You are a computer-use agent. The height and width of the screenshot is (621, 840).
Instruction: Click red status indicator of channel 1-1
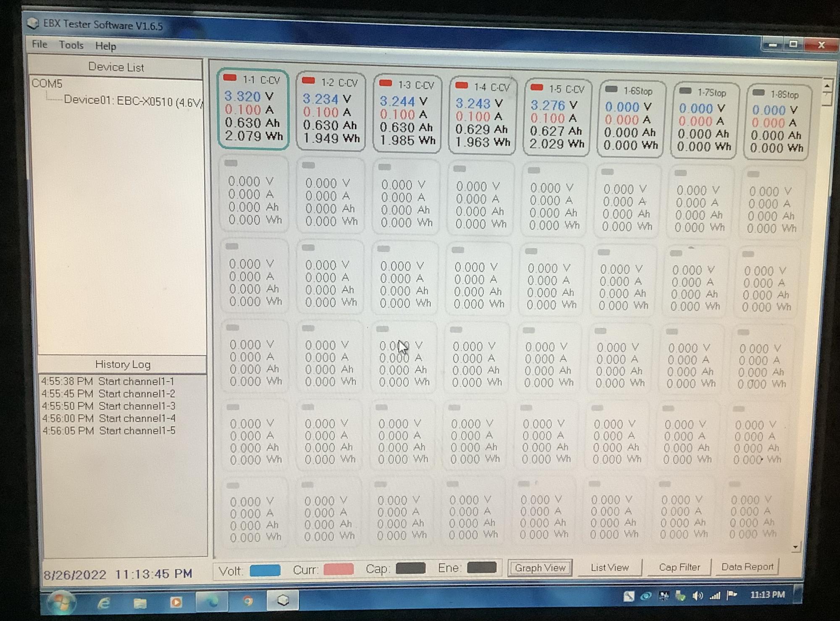click(x=230, y=78)
